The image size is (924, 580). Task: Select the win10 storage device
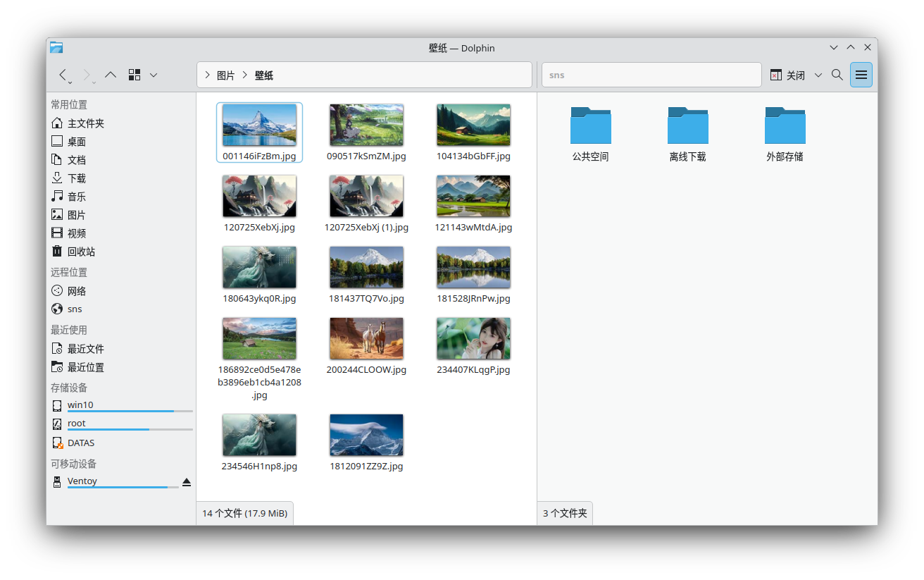120,405
